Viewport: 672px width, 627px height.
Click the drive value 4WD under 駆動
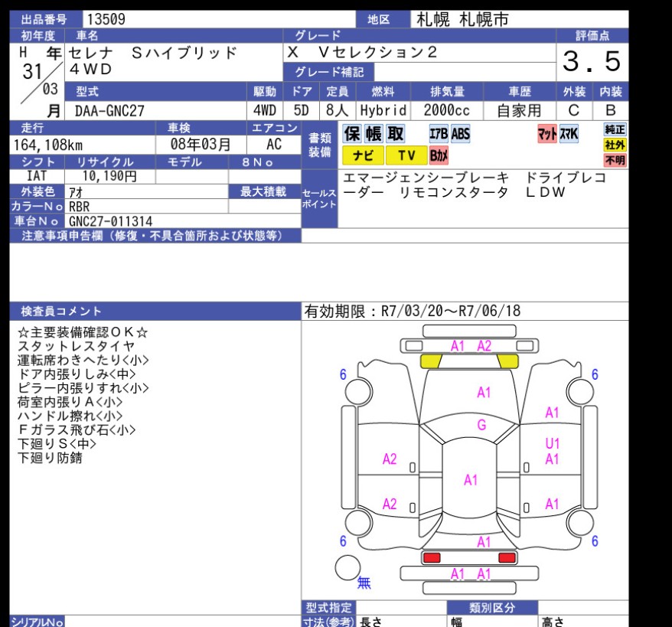tap(264, 110)
